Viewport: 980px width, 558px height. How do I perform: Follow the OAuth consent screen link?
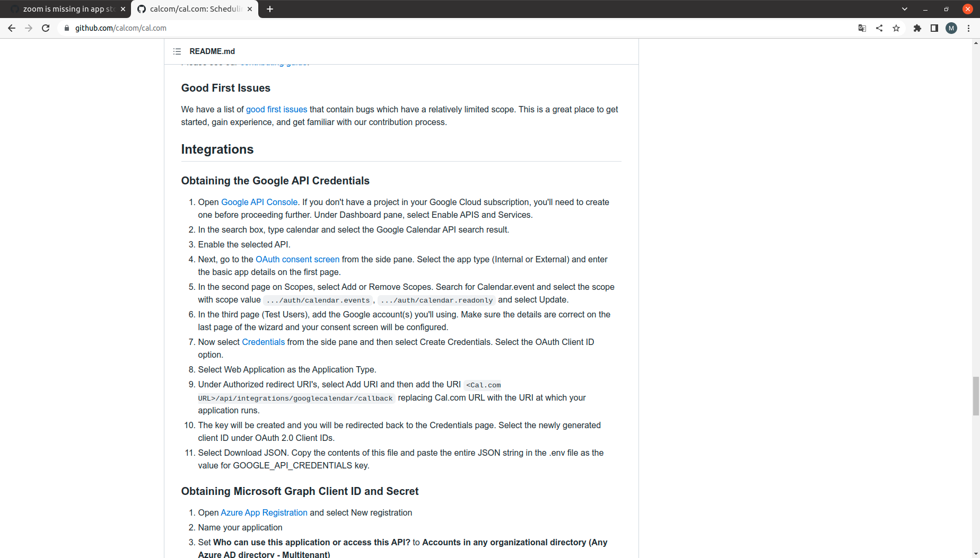click(297, 259)
